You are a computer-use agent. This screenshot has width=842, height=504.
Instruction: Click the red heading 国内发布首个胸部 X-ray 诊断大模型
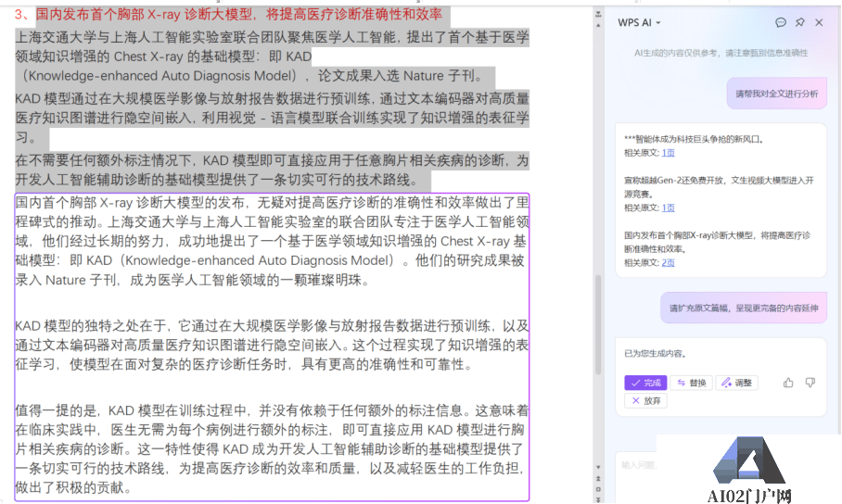[x=239, y=14]
